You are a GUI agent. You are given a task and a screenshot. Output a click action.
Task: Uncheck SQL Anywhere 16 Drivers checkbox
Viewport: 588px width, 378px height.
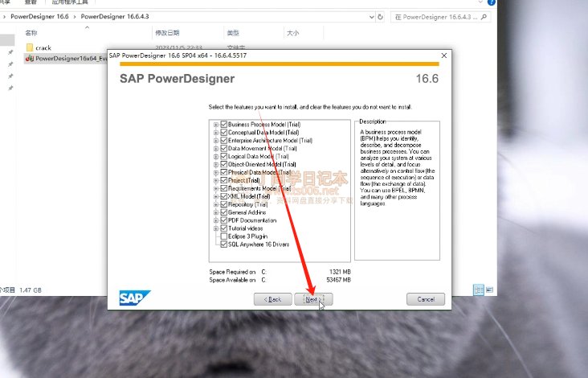click(224, 244)
